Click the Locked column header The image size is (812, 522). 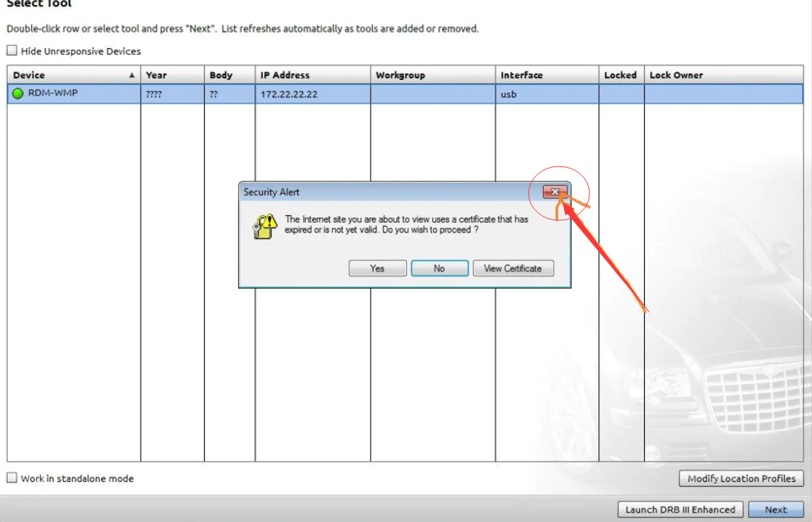621,75
